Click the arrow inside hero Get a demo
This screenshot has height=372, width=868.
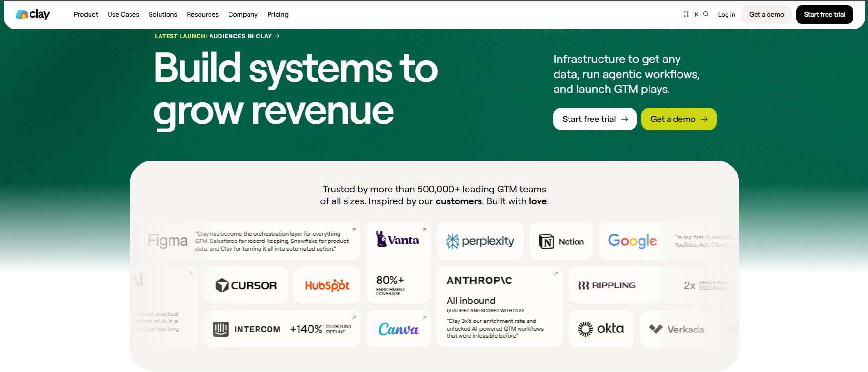(x=704, y=119)
